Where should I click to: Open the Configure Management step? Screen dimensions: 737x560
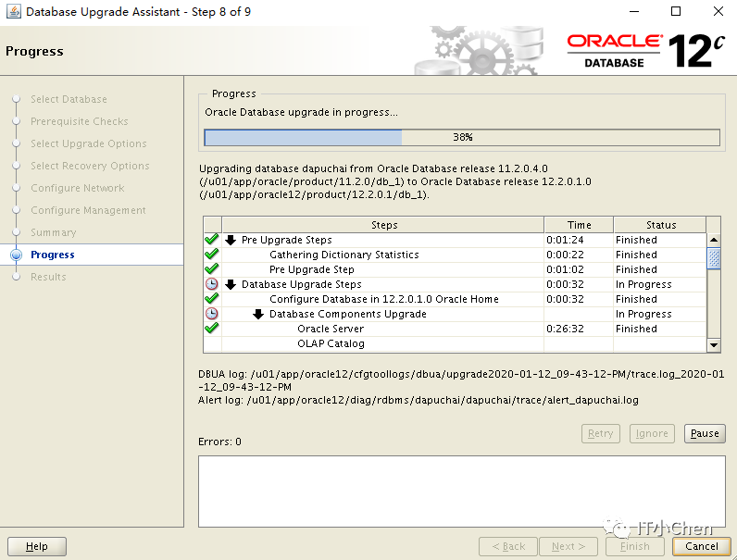point(88,210)
